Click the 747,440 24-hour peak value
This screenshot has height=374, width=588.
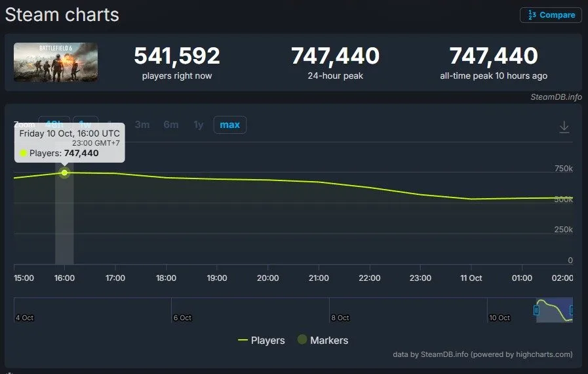335,56
